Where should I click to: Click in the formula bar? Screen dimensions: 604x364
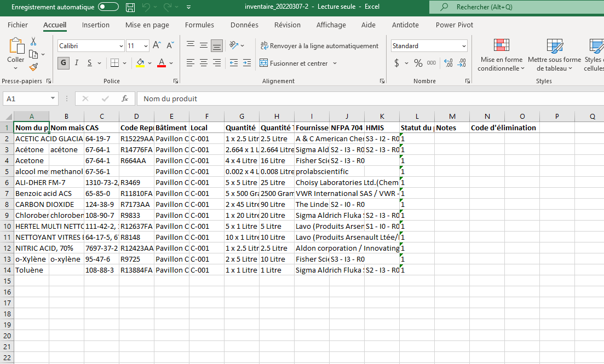click(x=370, y=99)
